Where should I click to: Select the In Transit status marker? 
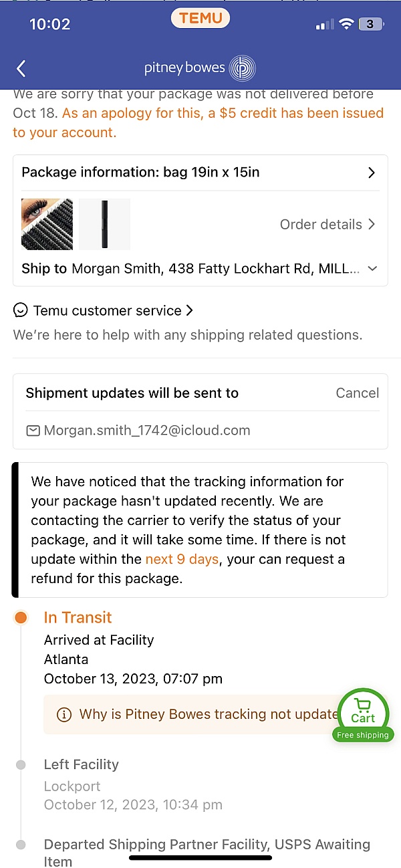(21, 618)
